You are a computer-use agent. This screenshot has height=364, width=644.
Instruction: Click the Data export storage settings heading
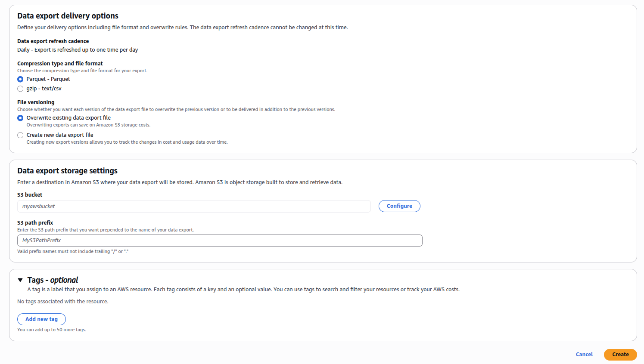click(x=67, y=170)
